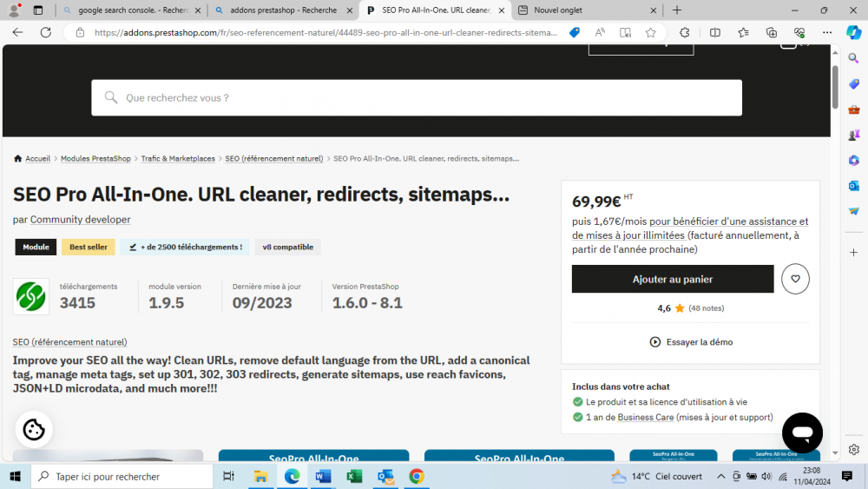The height and width of the screenshot is (489, 868).
Task: Open the chat support bubble
Action: (x=802, y=433)
